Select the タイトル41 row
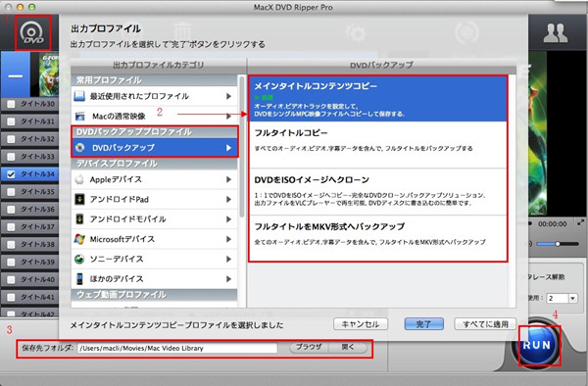The image size is (588, 386). tap(29, 298)
